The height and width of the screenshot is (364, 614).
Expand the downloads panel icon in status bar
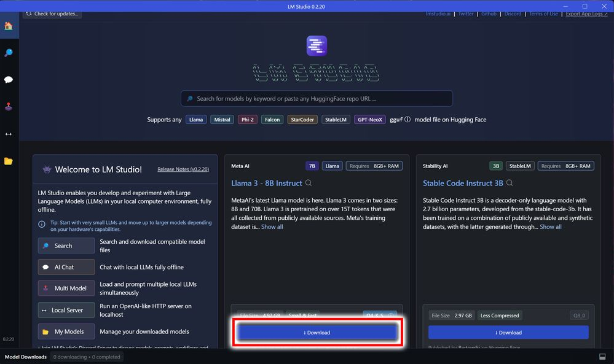pyautogui.click(x=602, y=357)
